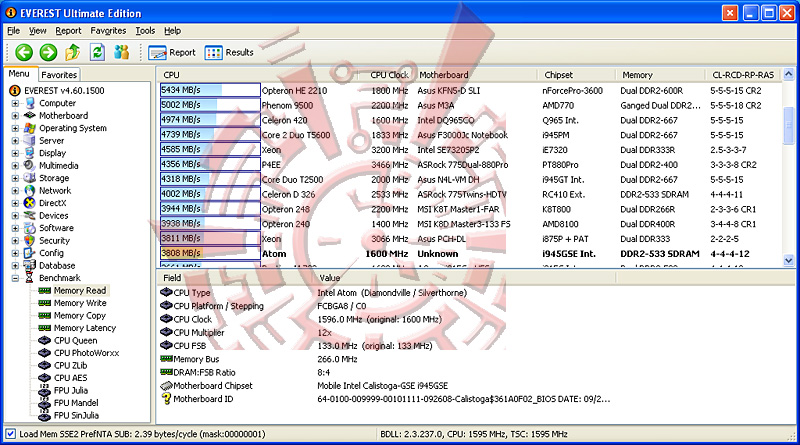Select the 5434 MB/s result bar
This screenshot has width=800, height=445.
coord(210,90)
